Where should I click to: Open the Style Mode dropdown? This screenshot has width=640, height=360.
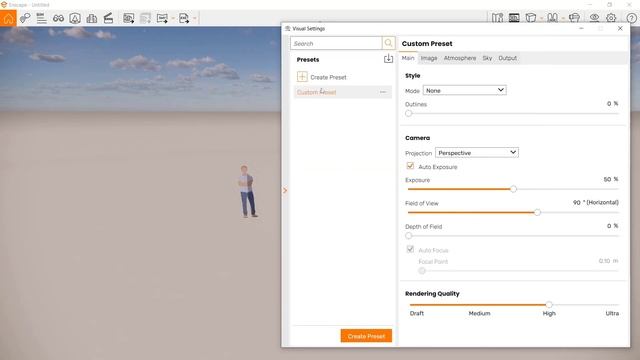pos(464,90)
